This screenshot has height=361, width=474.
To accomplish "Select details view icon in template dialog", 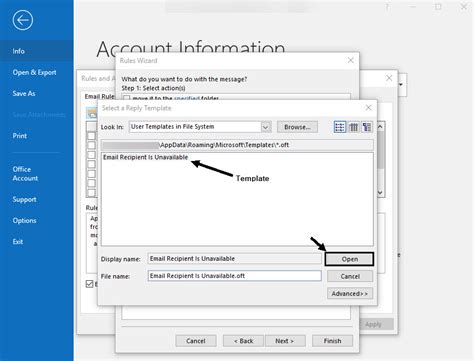I will 354,127.
